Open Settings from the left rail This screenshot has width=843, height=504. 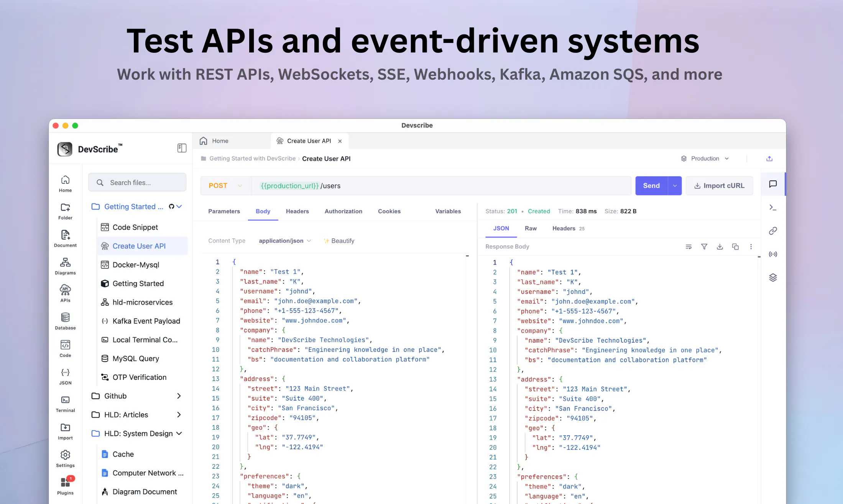65,459
